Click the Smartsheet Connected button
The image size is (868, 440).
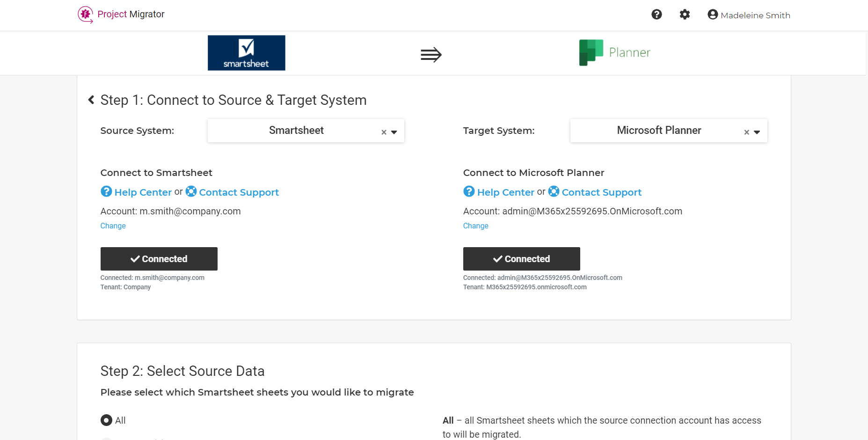coord(159,259)
